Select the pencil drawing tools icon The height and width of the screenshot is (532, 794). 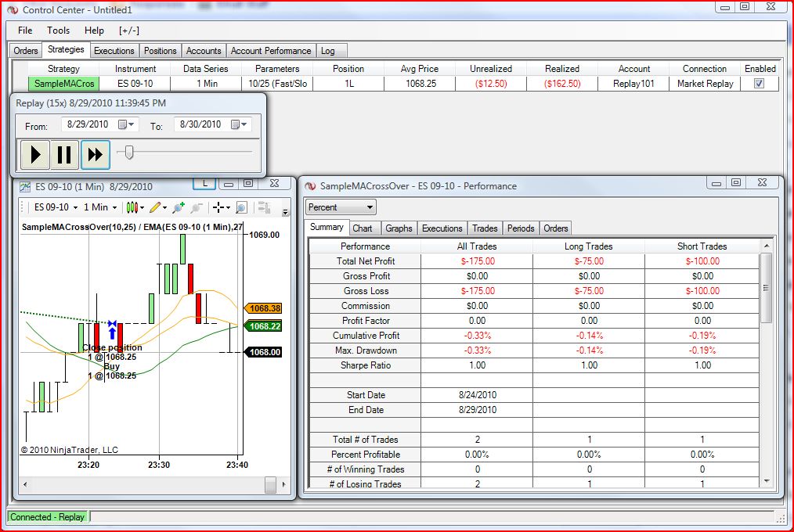tap(155, 207)
